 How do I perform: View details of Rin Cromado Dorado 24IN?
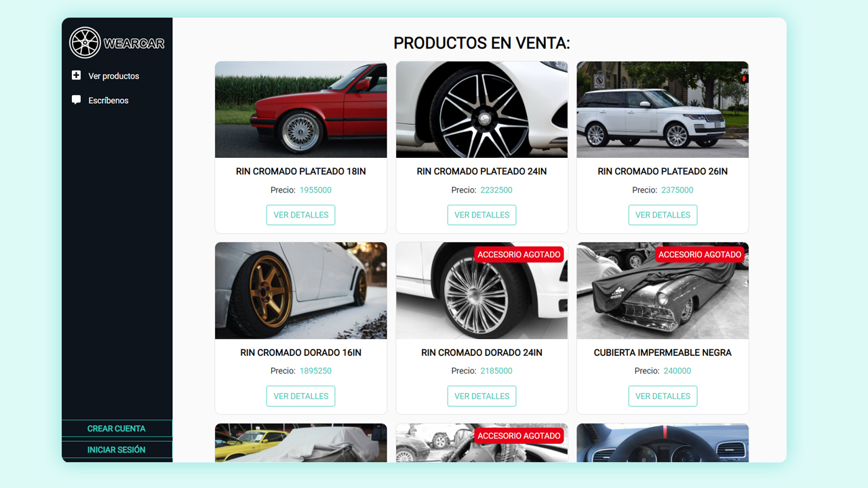(x=481, y=396)
